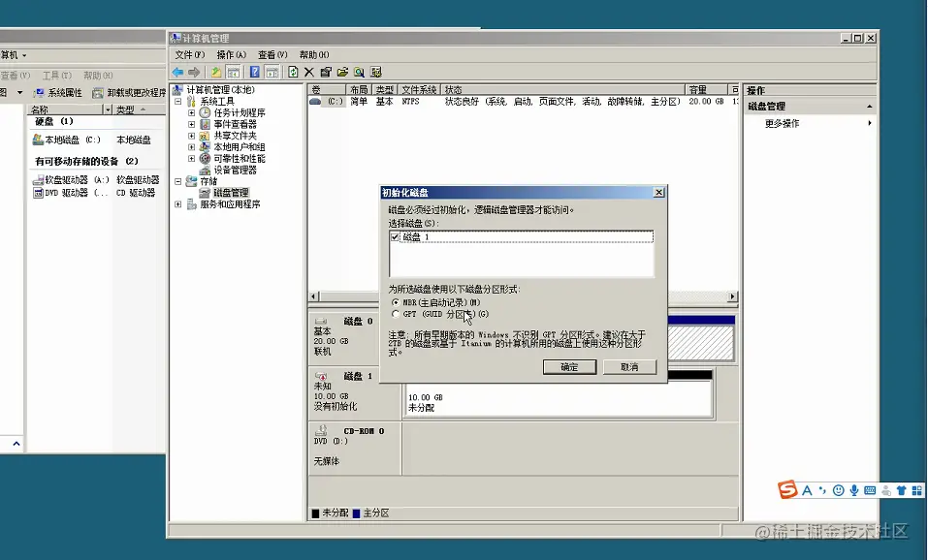This screenshot has width=928, height=560.
Task: Expand the 任务计划程序 tree node
Action: tap(191, 113)
